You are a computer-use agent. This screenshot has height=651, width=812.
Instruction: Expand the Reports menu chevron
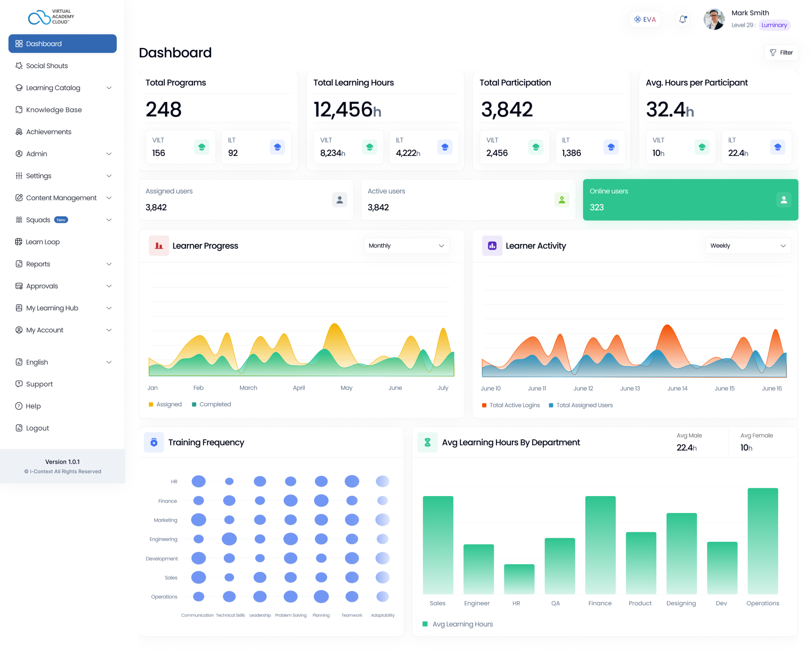tap(109, 264)
